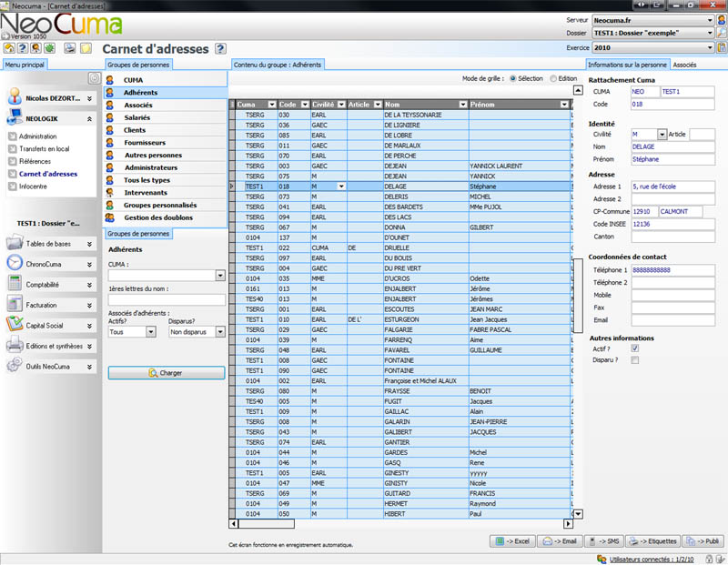Click the Editions et synthèses printer icon
Image resolution: width=728 pixels, height=565 pixels.
point(15,345)
